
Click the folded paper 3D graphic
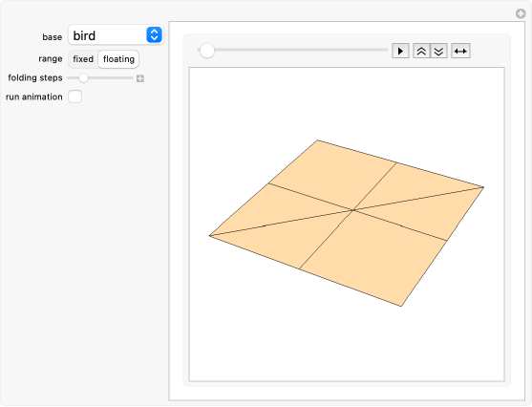347,223
